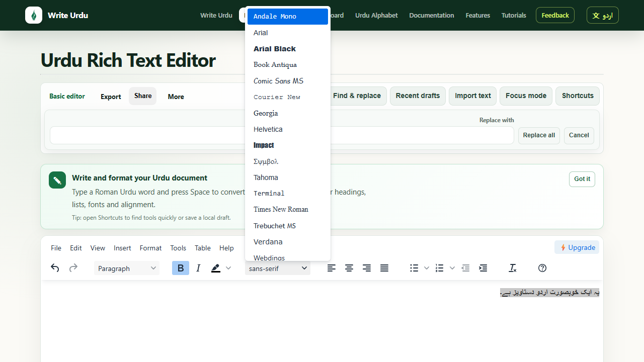Image resolution: width=644 pixels, height=362 pixels.
Task: Choose Andale Mono font
Action: [x=288, y=17]
